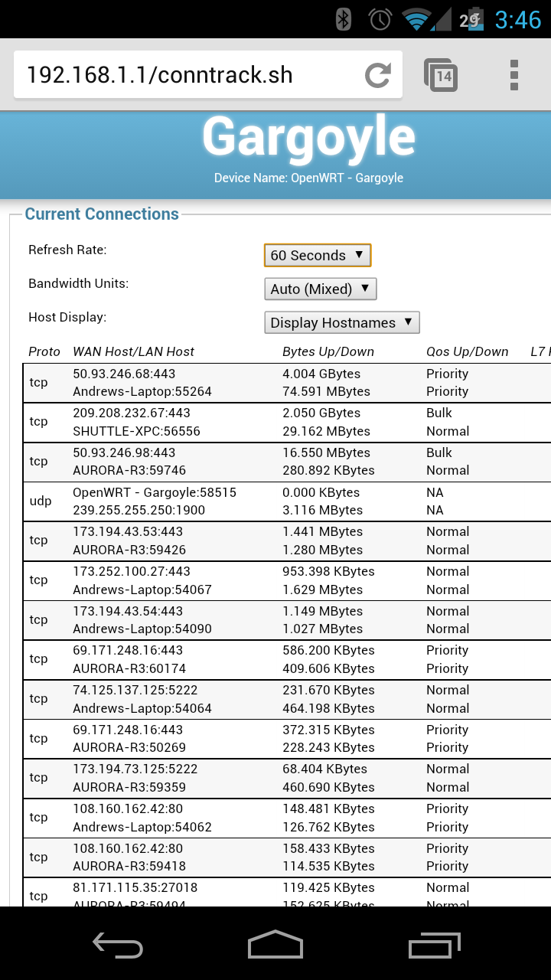Select Andrews-Laptop:54090 entry
551x980 pixels.
142,629
